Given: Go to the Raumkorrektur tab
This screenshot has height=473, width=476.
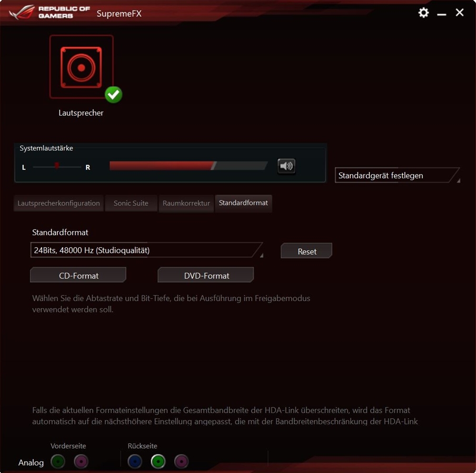Looking at the screenshot, I should point(186,203).
